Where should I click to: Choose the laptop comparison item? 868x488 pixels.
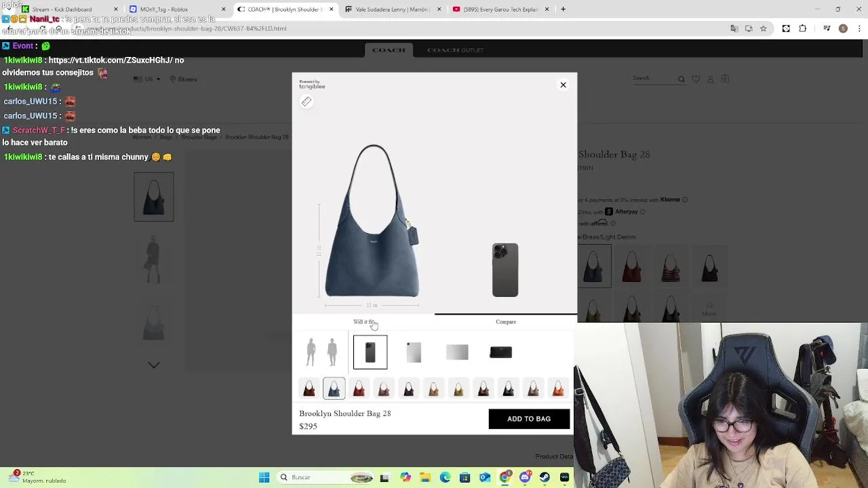pos(457,352)
